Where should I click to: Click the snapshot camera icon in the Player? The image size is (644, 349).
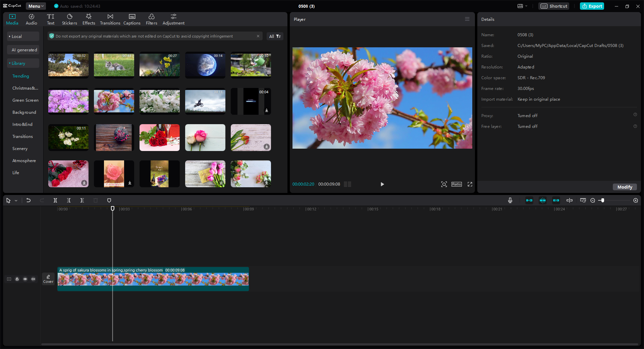tap(444, 184)
